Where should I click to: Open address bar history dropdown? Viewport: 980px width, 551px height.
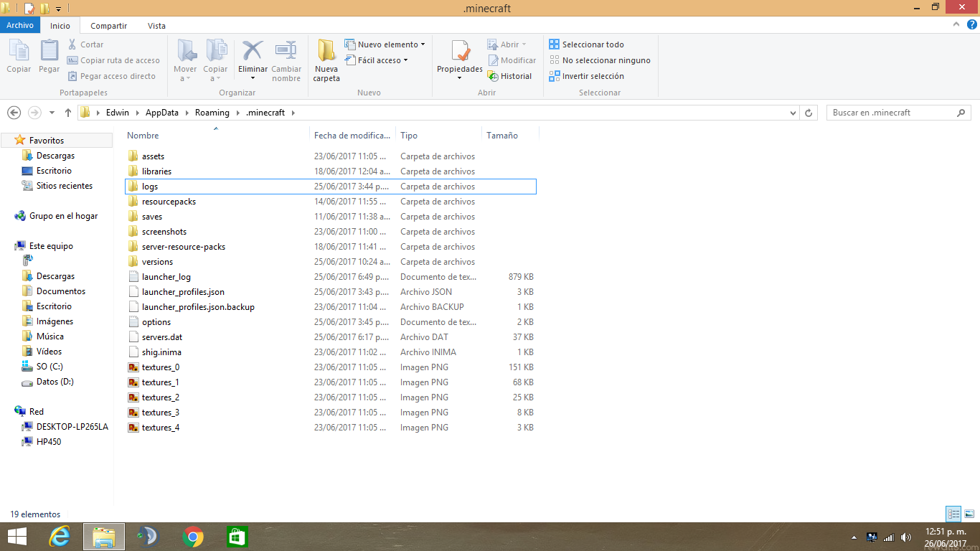coord(793,113)
